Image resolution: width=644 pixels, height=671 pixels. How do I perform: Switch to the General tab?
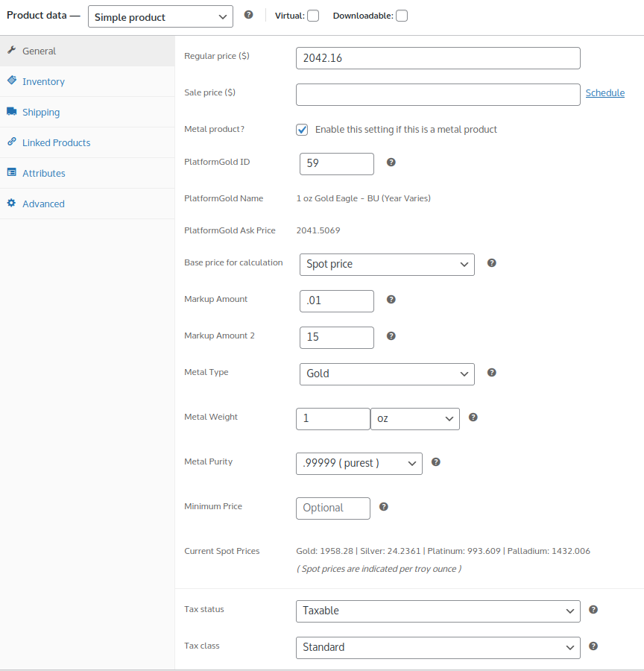87,51
